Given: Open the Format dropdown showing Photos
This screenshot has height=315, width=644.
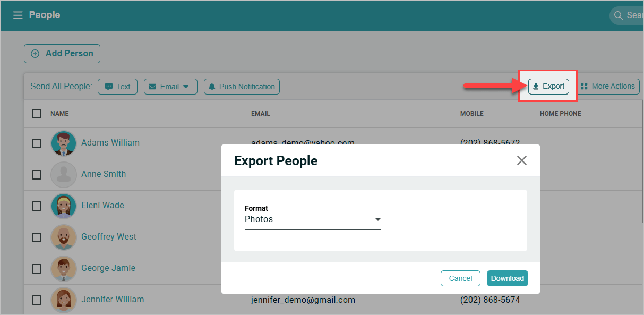Looking at the screenshot, I should (313, 219).
